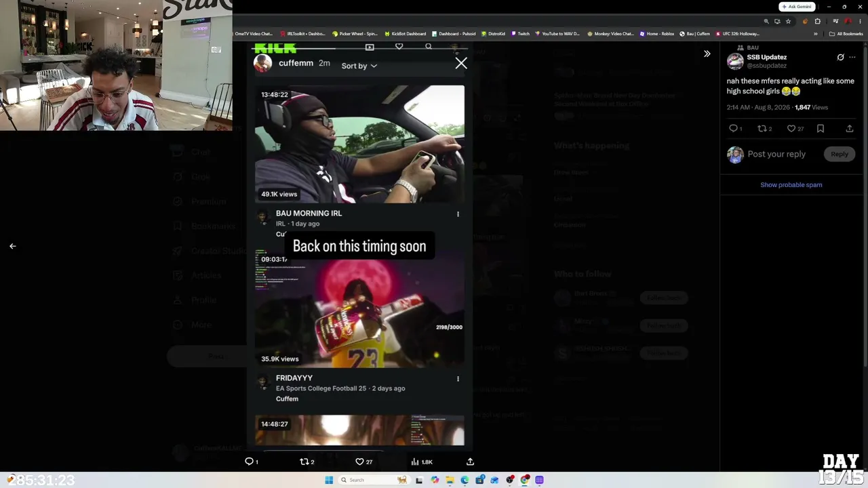The image size is (868, 488).
Task: Open the Chrome Extensions puzzle icon
Action: tap(817, 21)
